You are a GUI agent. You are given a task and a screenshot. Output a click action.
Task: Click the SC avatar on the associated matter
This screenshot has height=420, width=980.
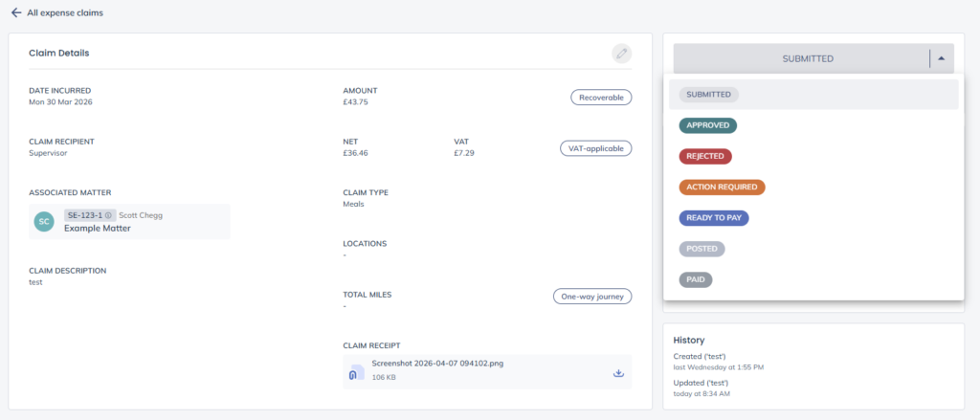click(43, 222)
